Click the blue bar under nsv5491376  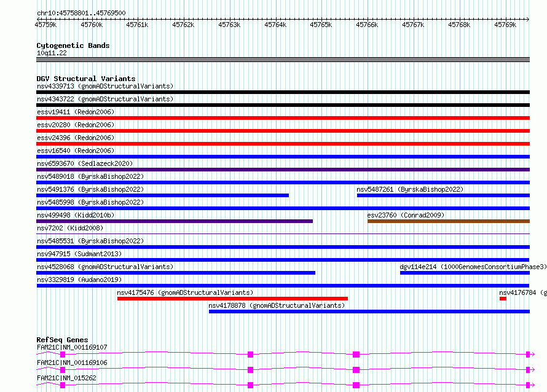[x=163, y=195]
